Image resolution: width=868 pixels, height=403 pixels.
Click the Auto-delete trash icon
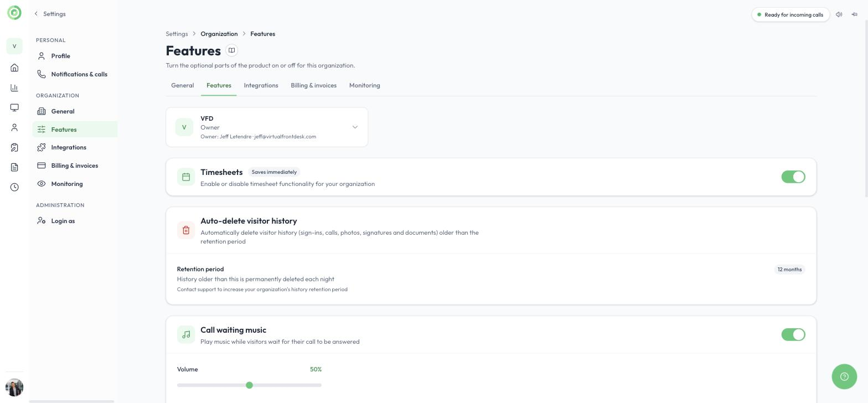(x=186, y=230)
